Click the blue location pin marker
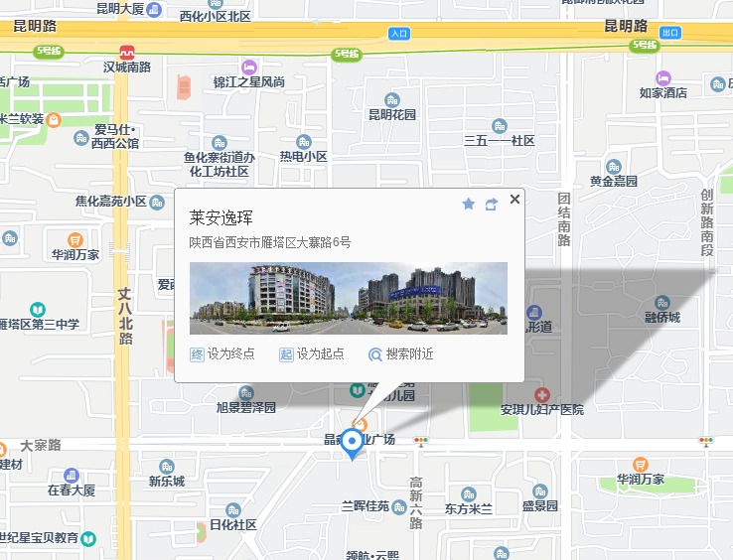733x560 pixels. [x=352, y=445]
